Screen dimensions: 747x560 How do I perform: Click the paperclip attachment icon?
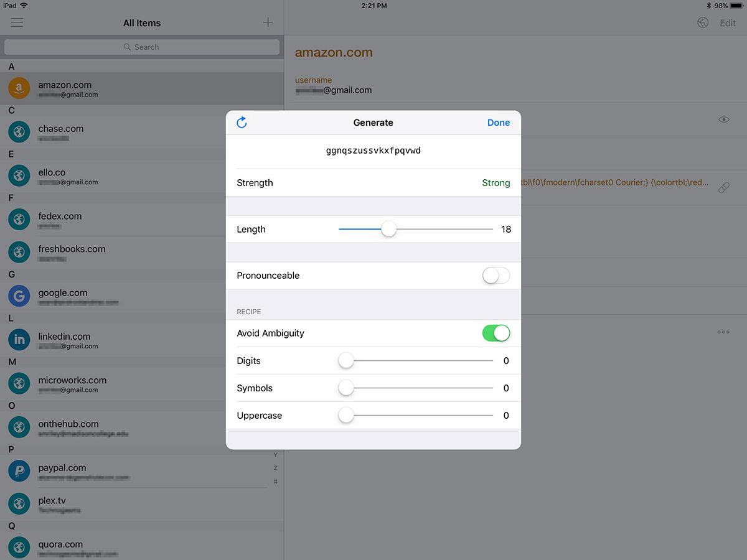pyautogui.click(x=723, y=186)
